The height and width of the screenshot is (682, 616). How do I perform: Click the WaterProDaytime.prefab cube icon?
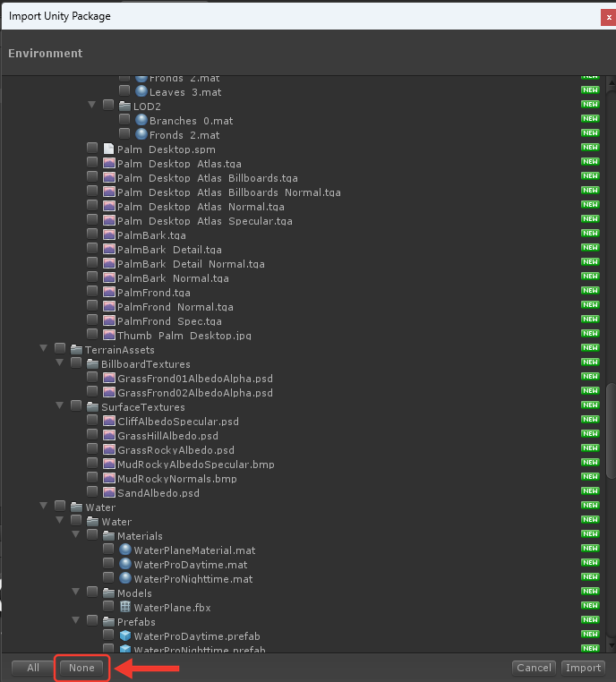tap(124, 635)
